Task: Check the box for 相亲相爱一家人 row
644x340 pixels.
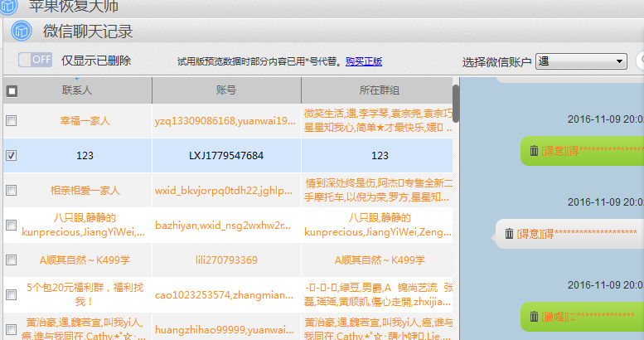Action: 12,191
